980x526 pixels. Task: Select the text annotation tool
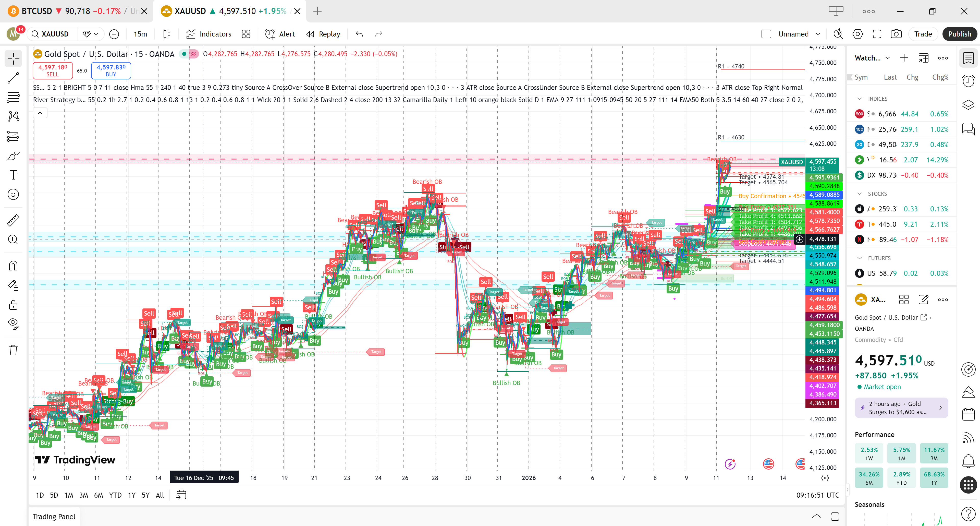tap(13, 175)
